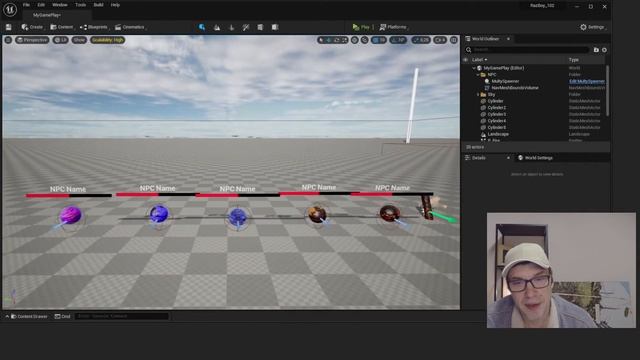This screenshot has height=360, width=640.
Task: Activate the Select mode icon
Action: (202, 27)
